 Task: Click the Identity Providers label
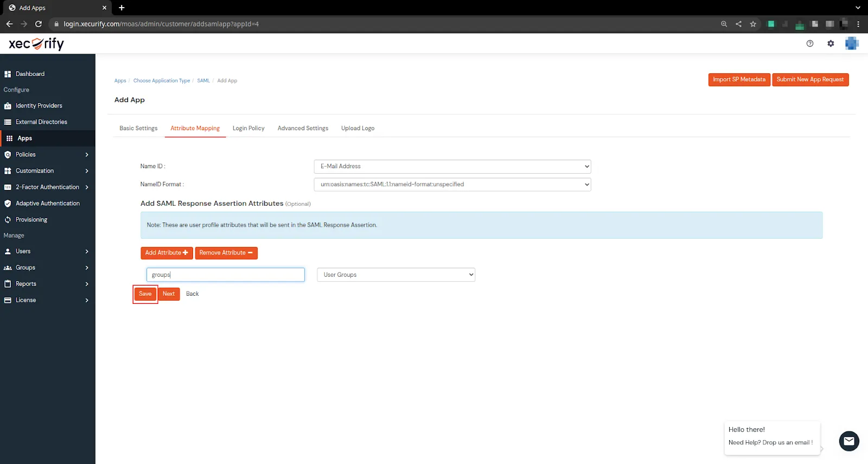pos(39,106)
